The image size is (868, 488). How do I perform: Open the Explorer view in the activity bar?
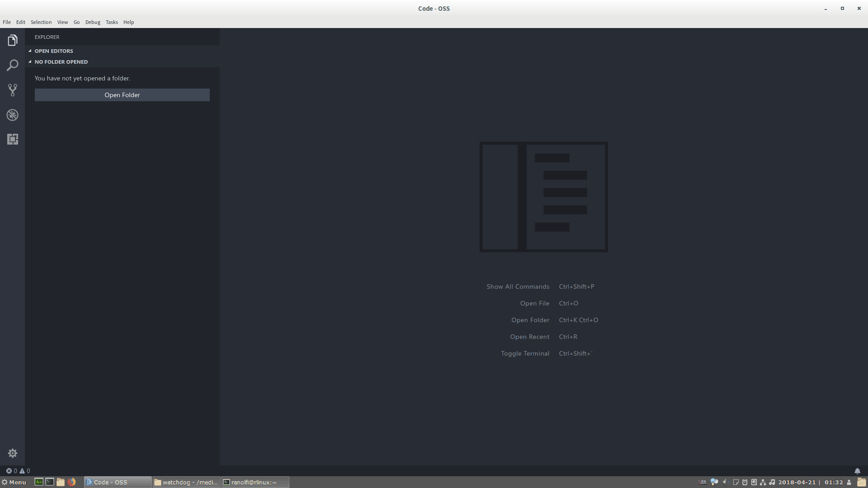coord(12,40)
